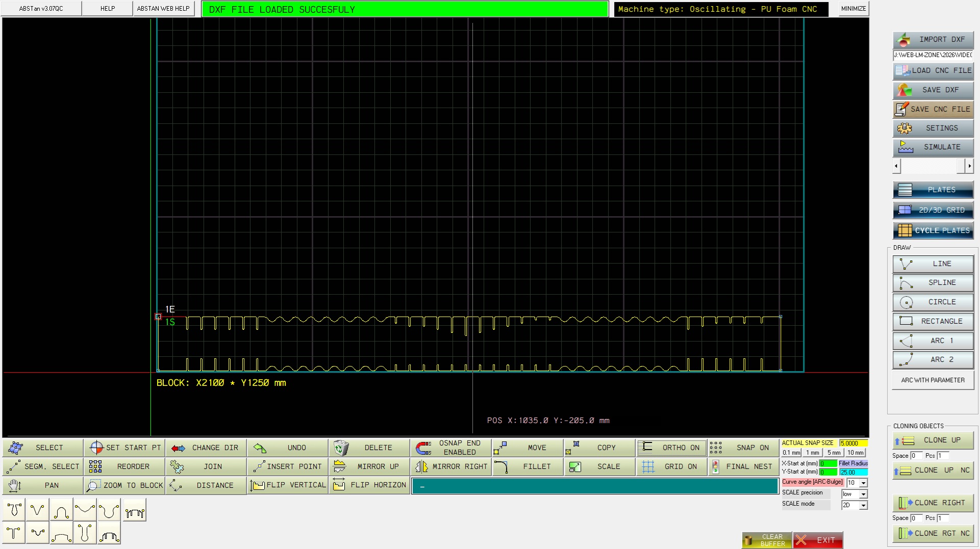Image resolution: width=980 pixels, height=549 pixels.
Task: Open the Curve angle dropdown
Action: 863,483
